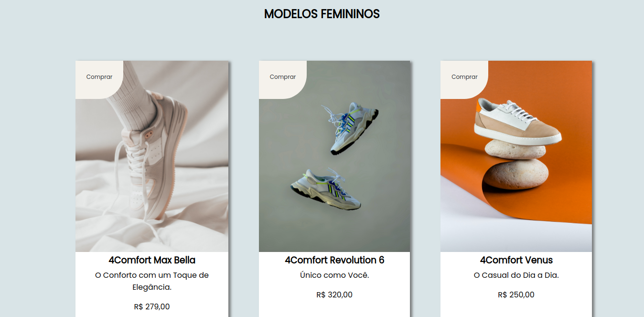Click the 'O Casual do Dia a Dia.' text
The image size is (644, 317).
516,275
